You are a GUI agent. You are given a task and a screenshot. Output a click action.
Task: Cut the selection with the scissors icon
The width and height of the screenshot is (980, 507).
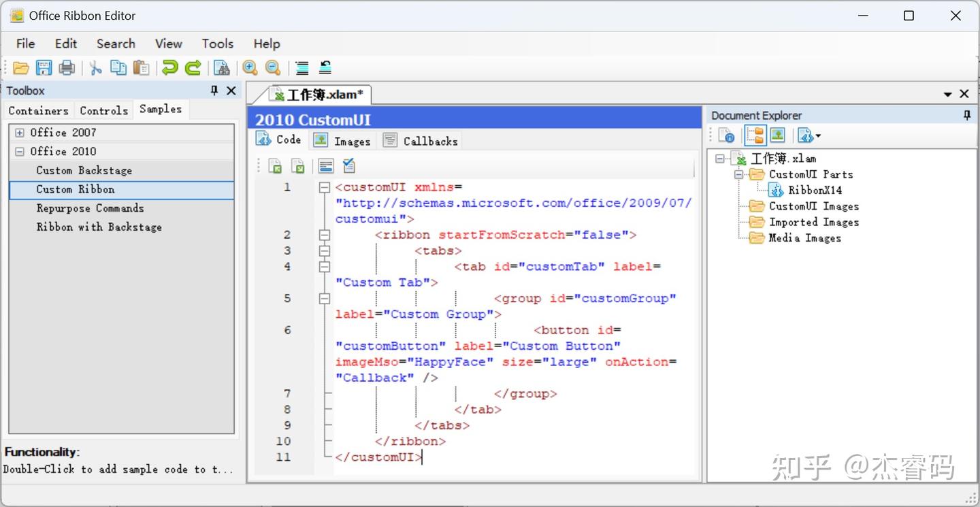96,67
